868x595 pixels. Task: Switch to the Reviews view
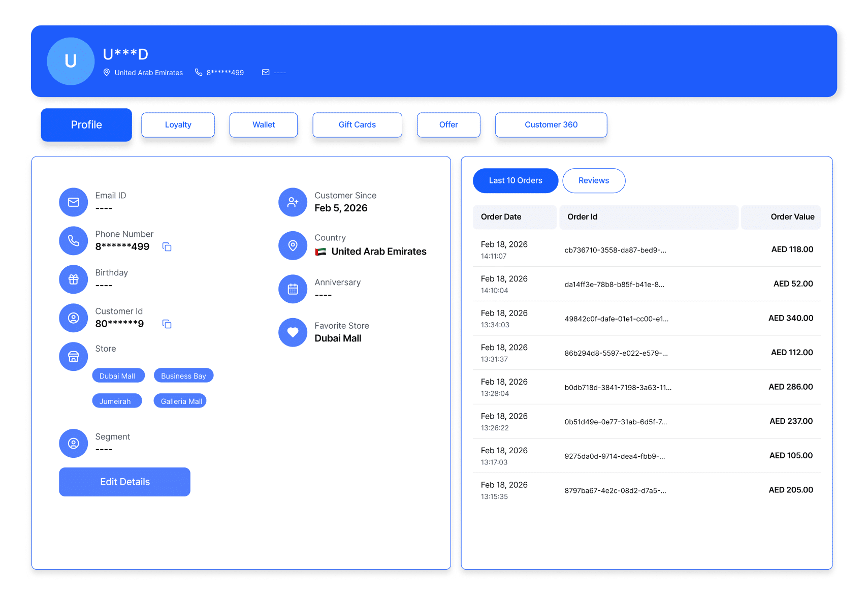[593, 180]
